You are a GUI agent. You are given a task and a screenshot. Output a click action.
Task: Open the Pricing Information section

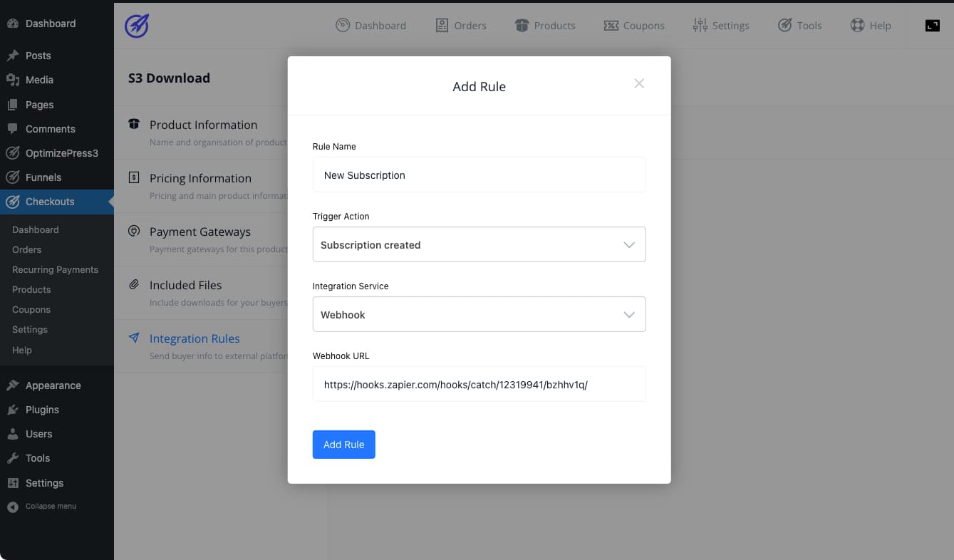click(x=201, y=185)
